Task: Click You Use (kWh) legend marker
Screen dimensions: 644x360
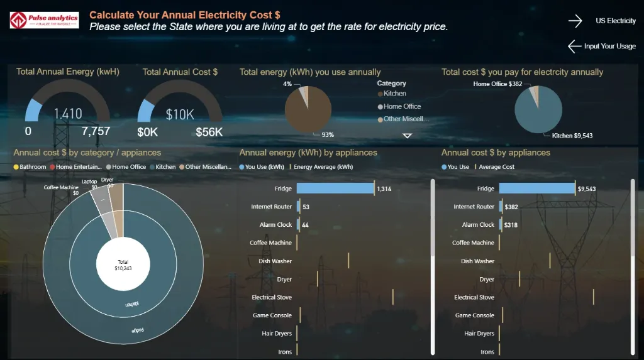Action: (242, 167)
